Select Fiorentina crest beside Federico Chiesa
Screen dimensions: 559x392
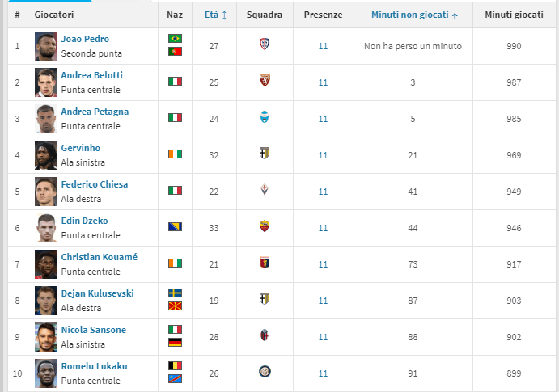(x=265, y=189)
